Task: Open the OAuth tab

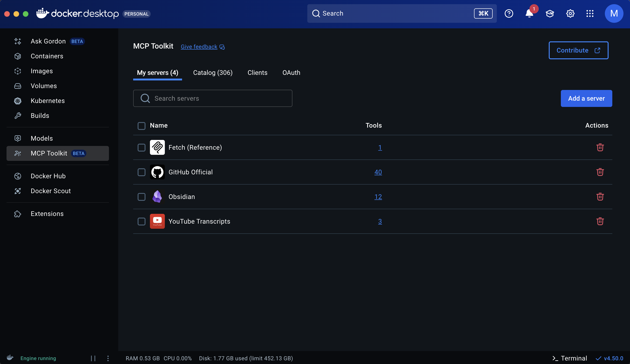Action: (291, 73)
